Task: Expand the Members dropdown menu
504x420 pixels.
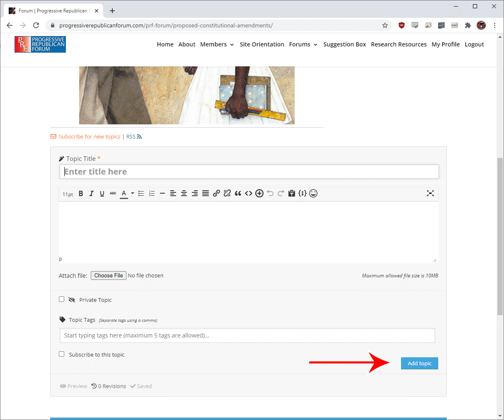Action: point(217,44)
